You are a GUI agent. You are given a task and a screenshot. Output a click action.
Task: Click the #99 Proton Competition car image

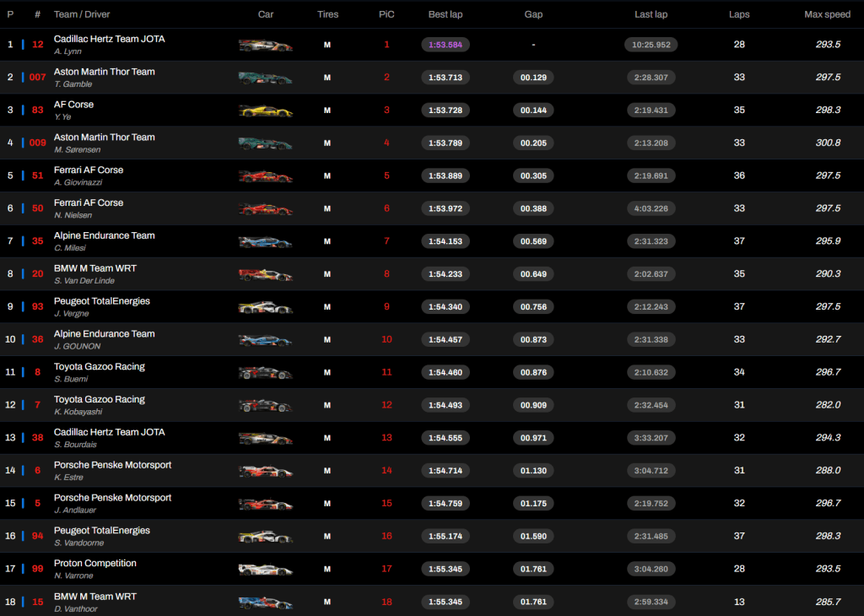pyautogui.click(x=265, y=570)
